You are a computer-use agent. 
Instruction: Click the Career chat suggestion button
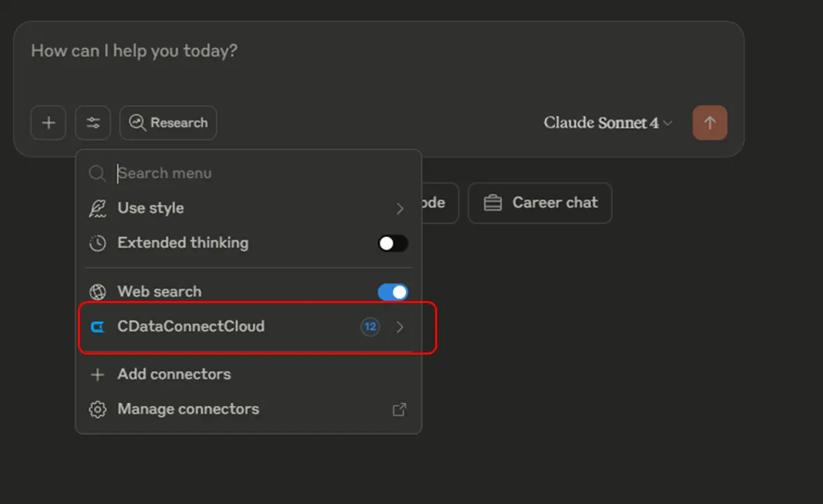pos(540,203)
